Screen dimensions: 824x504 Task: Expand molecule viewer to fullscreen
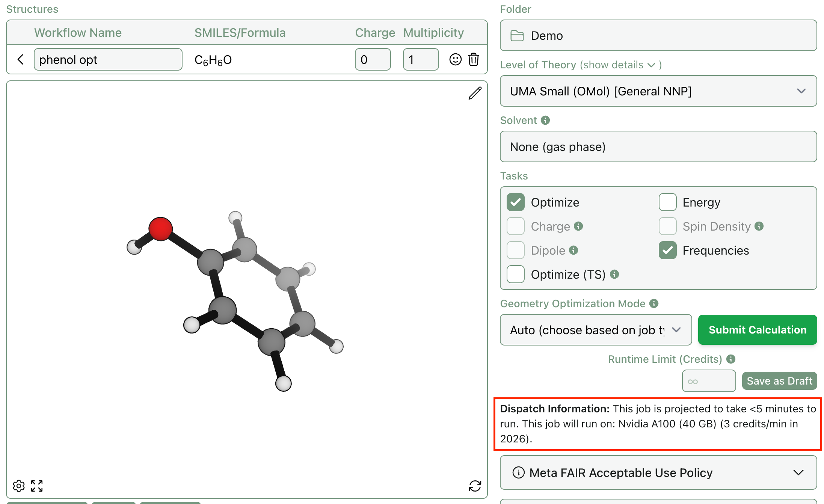(x=37, y=486)
